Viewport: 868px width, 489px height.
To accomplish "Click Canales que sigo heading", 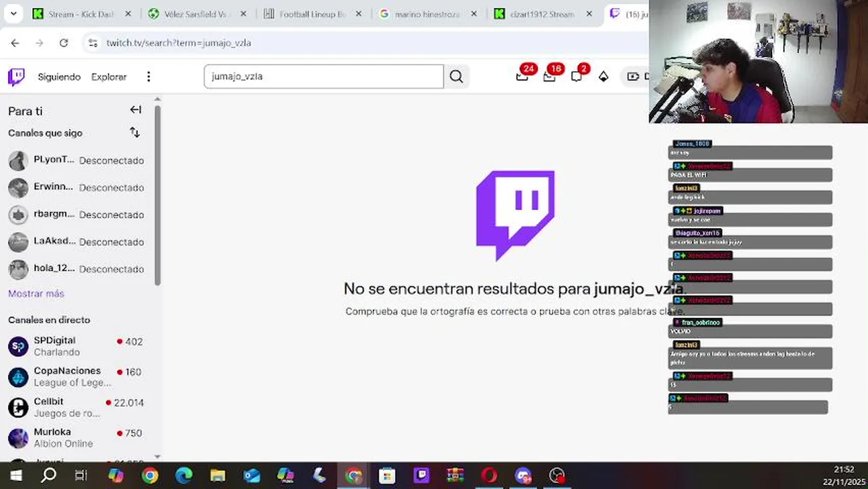I will point(45,133).
